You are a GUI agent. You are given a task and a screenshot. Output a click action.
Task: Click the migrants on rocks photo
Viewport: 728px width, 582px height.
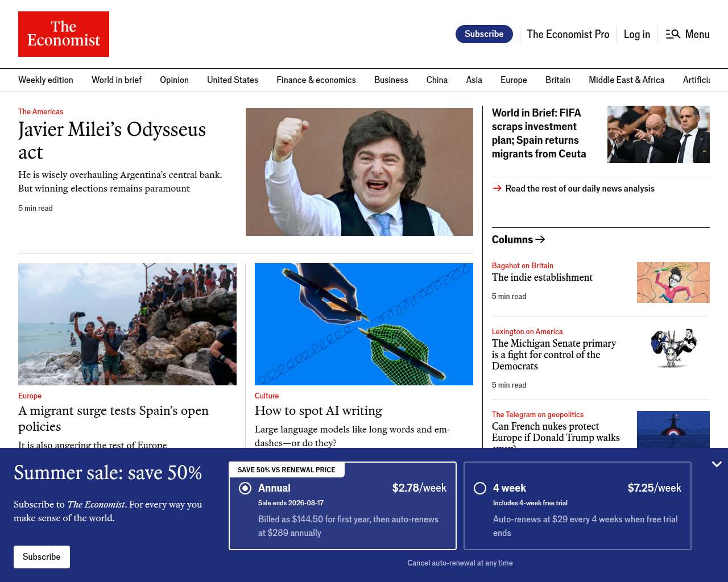pos(127,324)
